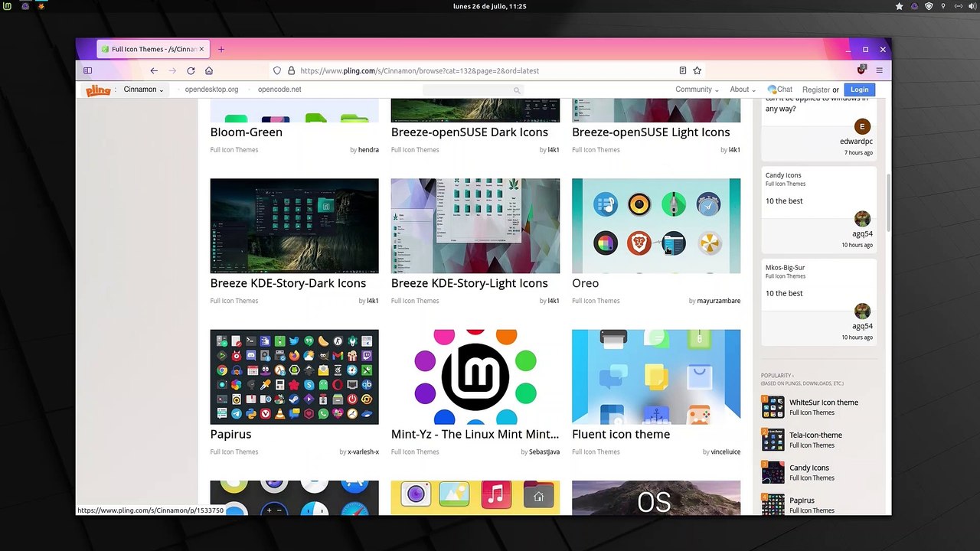Screen dimensions: 980x551
Task: Select the Full Icon Themes browser tab
Action: pyautogui.click(x=152, y=49)
